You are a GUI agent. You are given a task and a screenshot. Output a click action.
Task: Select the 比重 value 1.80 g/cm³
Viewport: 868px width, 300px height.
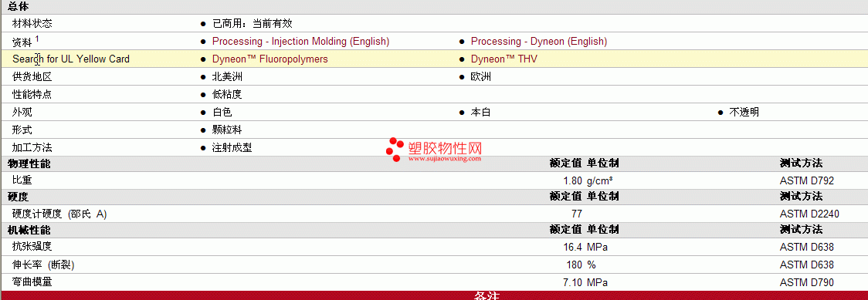click(588, 180)
